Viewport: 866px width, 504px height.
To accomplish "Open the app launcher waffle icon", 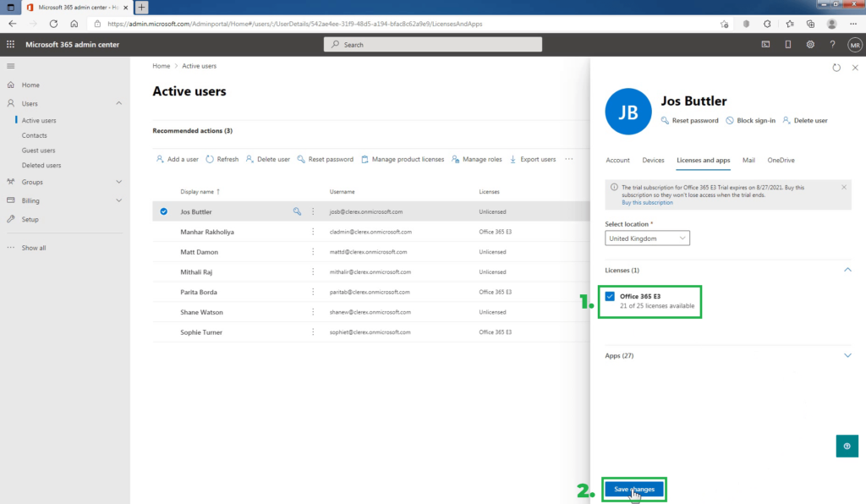I will [x=10, y=44].
